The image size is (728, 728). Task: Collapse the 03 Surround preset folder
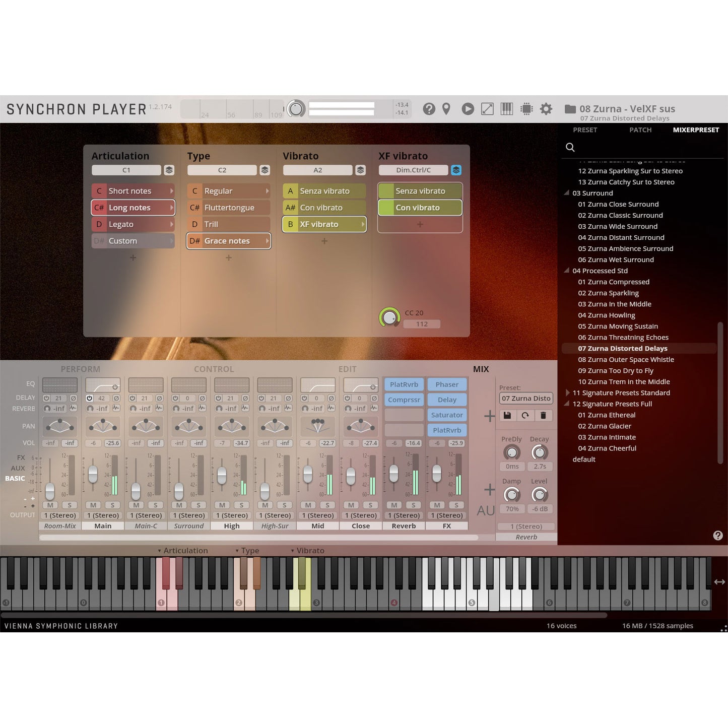(x=567, y=193)
